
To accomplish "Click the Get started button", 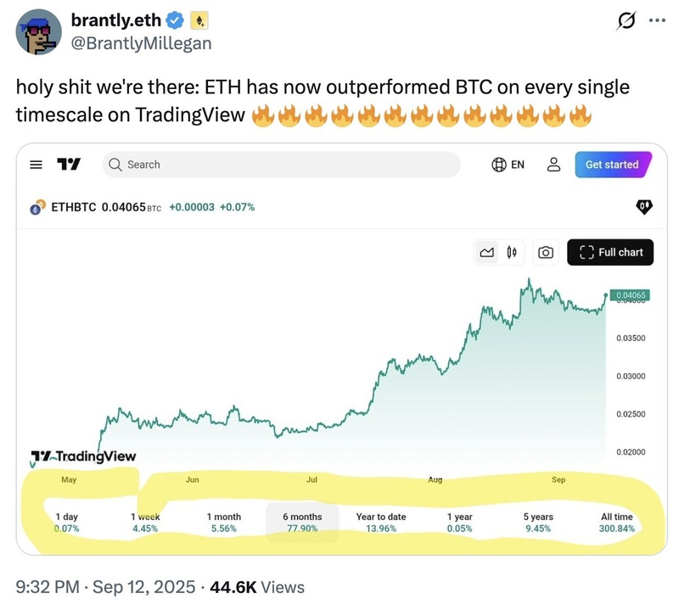I will (613, 165).
